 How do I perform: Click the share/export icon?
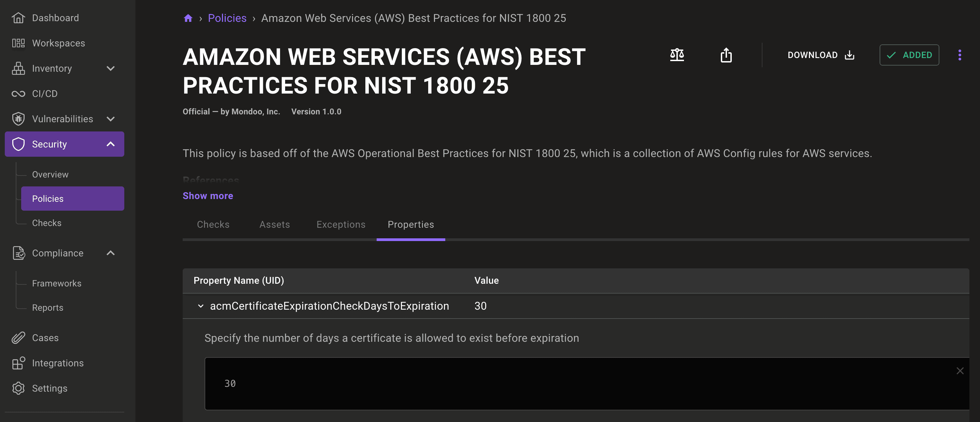pyautogui.click(x=726, y=55)
